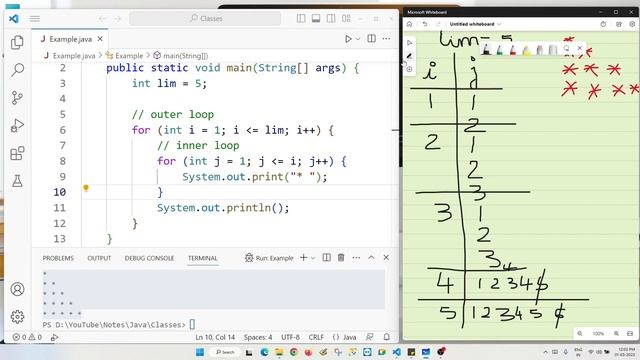Select the Run: Example terminal
The height and width of the screenshot is (360, 640).
(x=269, y=258)
